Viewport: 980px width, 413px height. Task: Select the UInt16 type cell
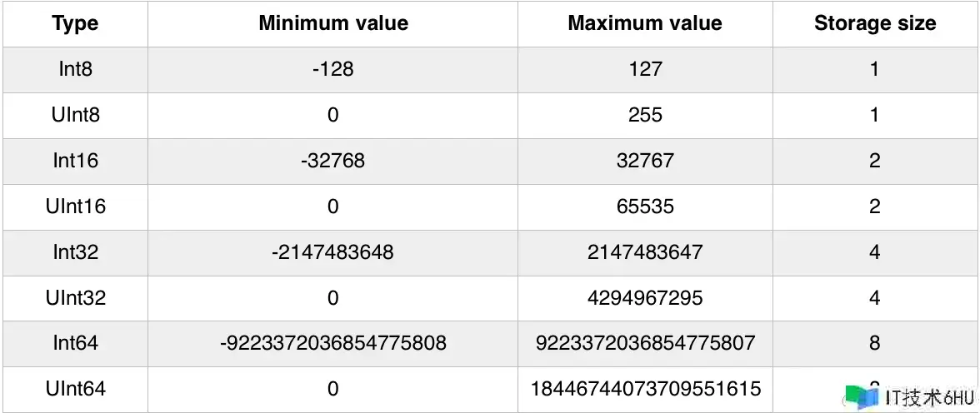pyautogui.click(x=75, y=206)
